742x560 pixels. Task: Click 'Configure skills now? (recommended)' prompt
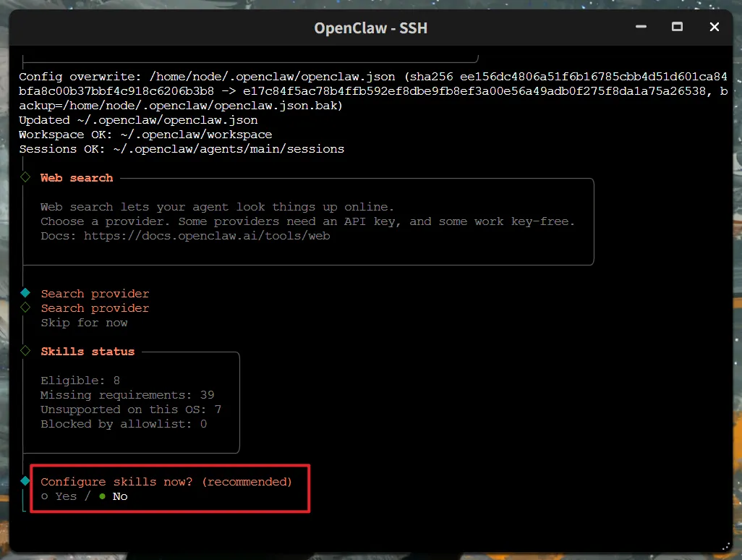click(166, 482)
